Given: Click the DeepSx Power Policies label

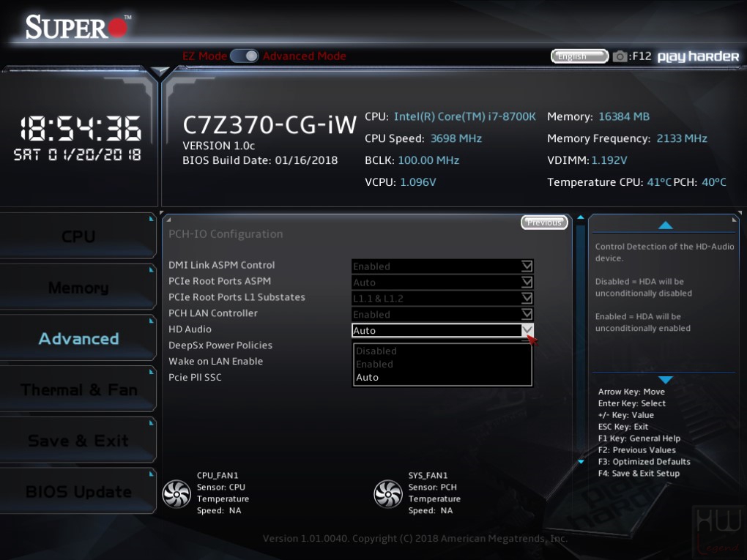Looking at the screenshot, I should 220,346.
